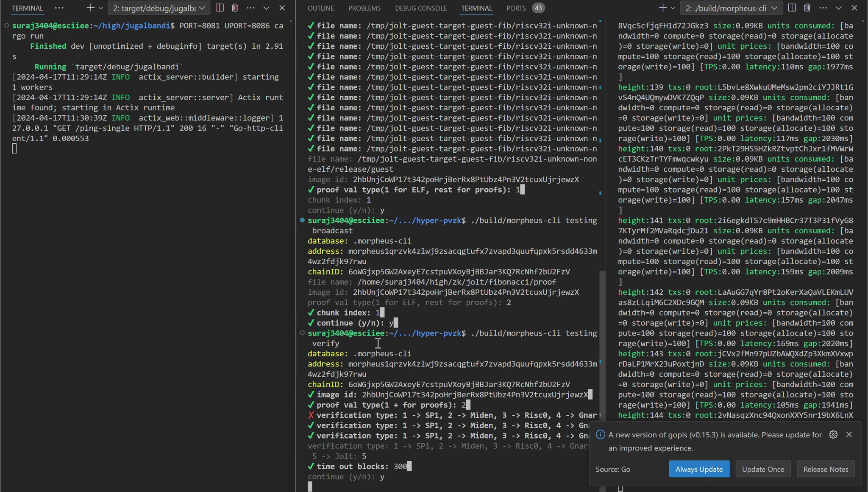This screenshot has width=868, height=492.
Task: Click 'Running `target/debug/jugalbandi`' line
Action: (108, 67)
